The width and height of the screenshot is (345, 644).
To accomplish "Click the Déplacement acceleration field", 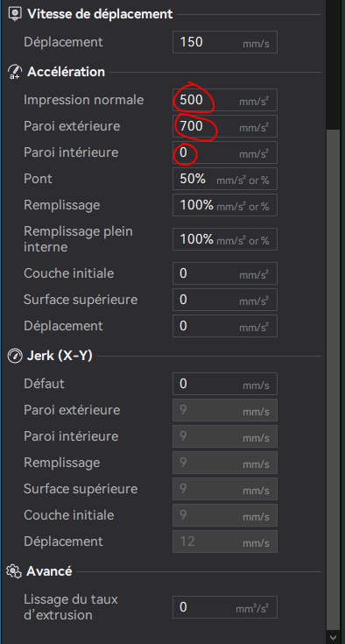I will pyautogui.click(x=225, y=326).
